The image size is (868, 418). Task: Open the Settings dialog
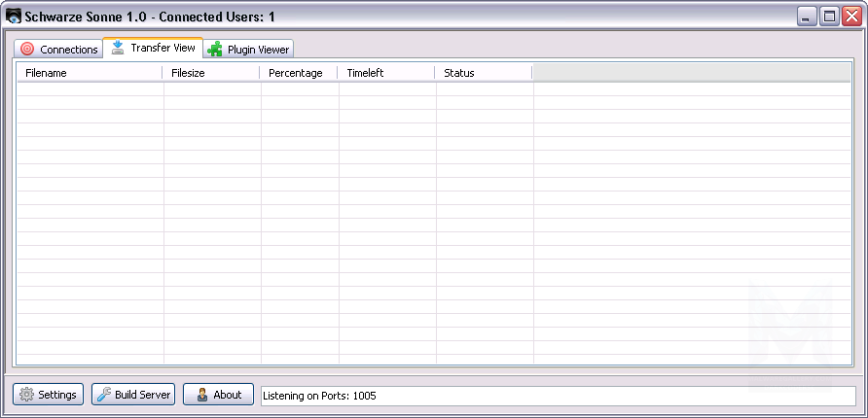click(x=48, y=395)
